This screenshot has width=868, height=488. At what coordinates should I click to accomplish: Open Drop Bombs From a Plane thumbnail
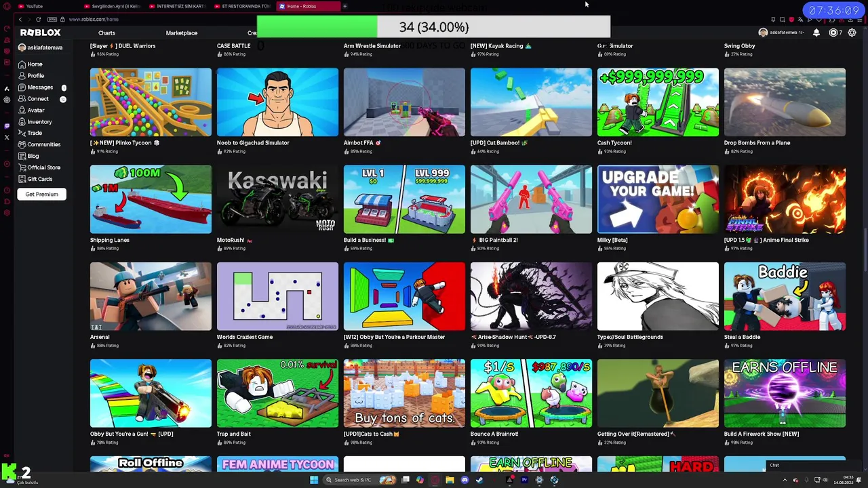(x=785, y=102)
